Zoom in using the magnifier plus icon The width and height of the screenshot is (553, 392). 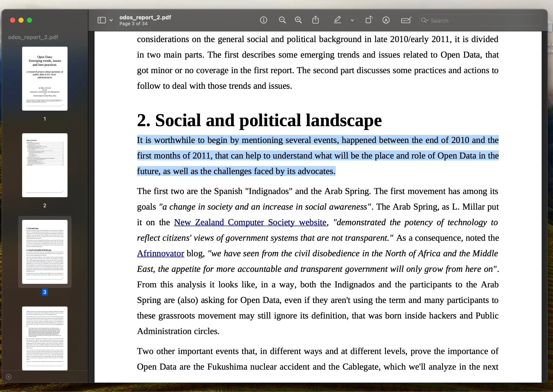298,20
